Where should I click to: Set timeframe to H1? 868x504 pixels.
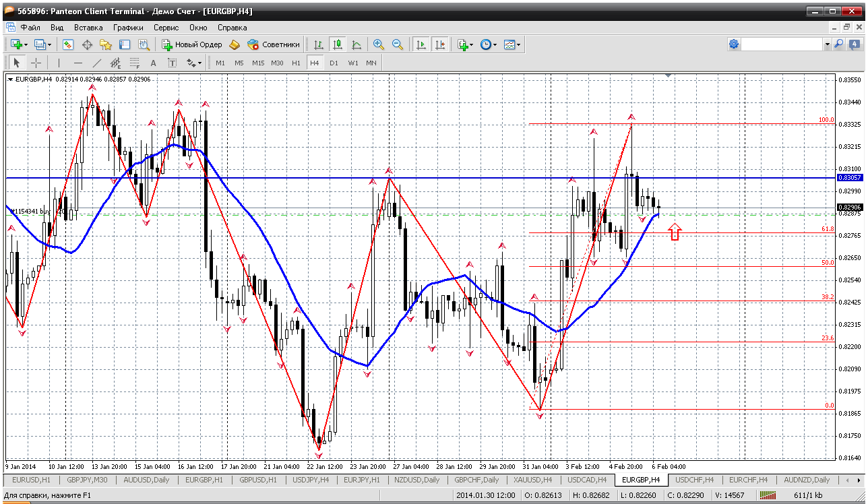pyautogui.click(x=297, y=63)
